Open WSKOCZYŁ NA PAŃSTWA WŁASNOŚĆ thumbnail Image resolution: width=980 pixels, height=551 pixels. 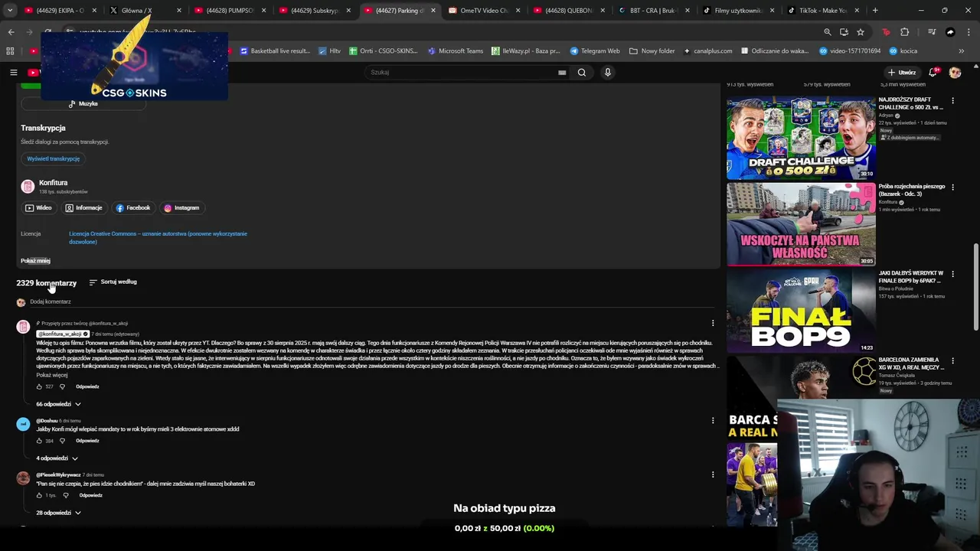(x=801, y=224)
